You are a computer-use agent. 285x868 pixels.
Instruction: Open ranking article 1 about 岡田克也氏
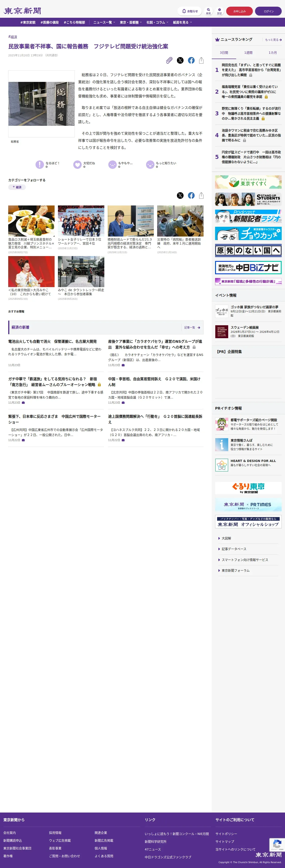(251, 70)
